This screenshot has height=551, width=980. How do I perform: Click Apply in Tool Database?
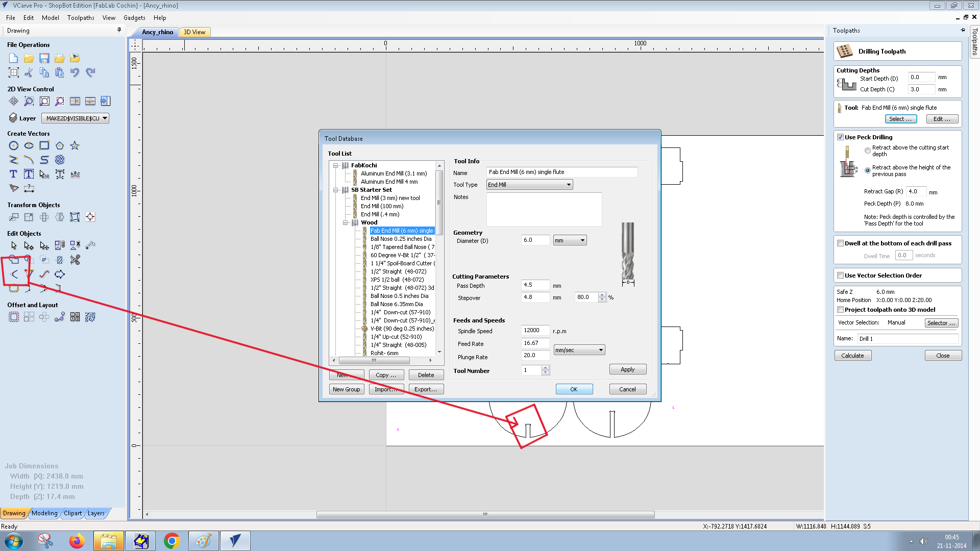pos(628,369)
